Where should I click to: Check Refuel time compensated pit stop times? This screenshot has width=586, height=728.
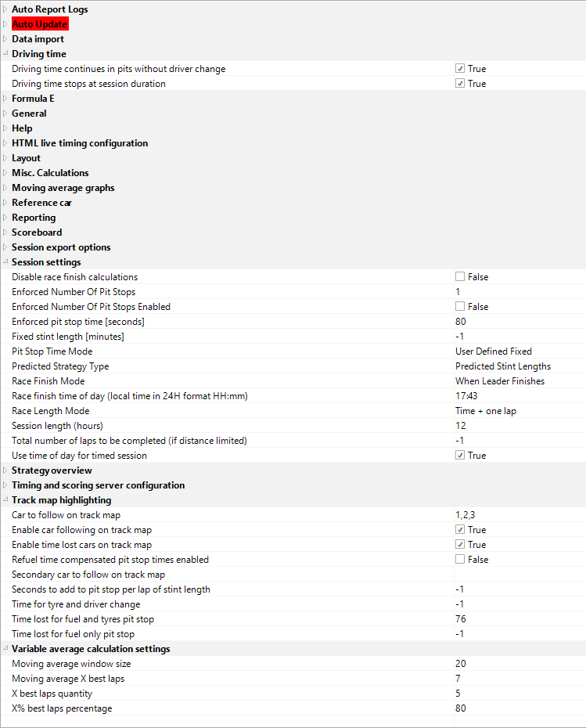[460, 560]
